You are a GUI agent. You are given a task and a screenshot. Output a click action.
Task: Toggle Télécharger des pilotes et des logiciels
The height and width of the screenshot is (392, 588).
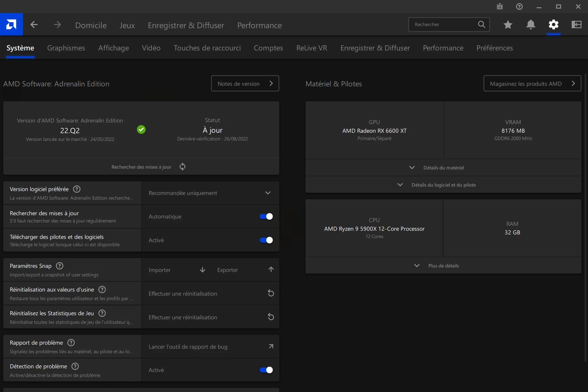[266, 240]
